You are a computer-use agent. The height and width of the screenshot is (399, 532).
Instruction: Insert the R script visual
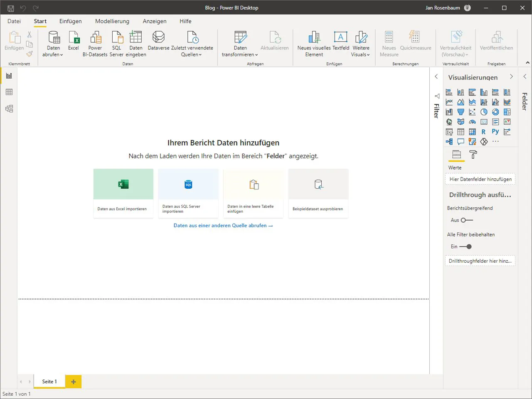(x=484, y=132)
